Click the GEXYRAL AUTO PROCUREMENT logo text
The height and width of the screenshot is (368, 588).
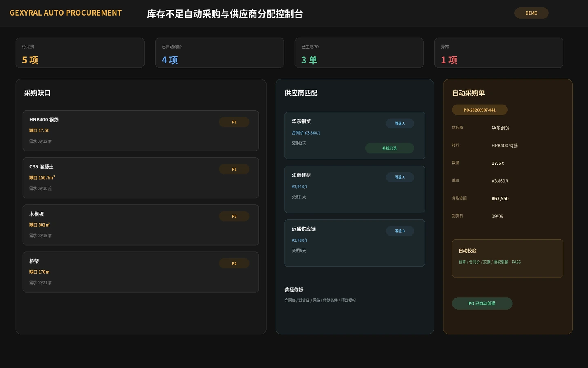(x=66, y=13)
